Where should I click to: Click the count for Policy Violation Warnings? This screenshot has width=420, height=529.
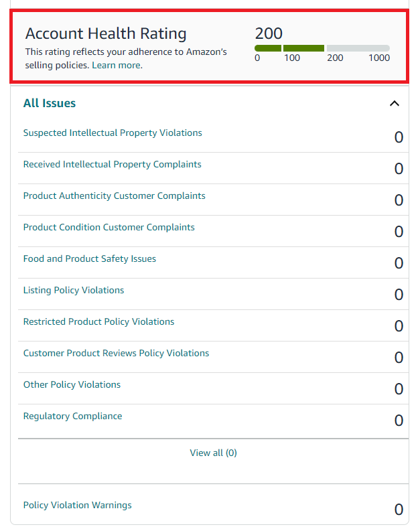(x=399, y=510)
